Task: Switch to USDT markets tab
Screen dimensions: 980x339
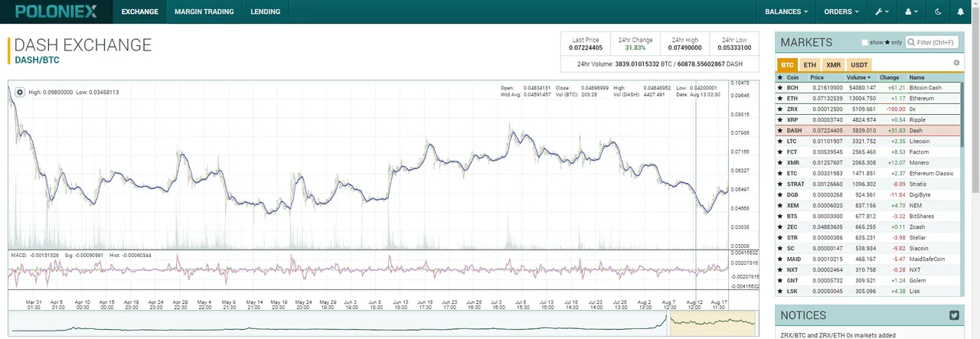Action: point(860,65)
